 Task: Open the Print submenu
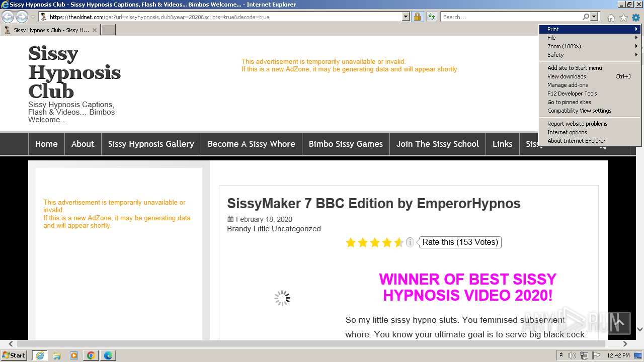(590, 29)
